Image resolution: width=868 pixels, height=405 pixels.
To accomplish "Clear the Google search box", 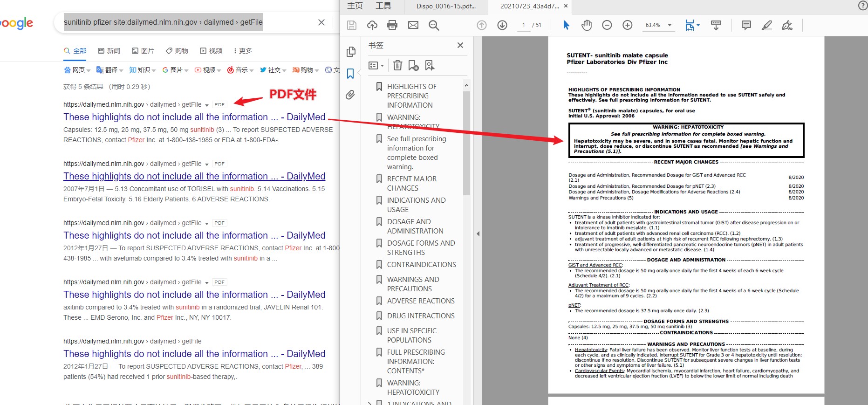I will (321, 22).
